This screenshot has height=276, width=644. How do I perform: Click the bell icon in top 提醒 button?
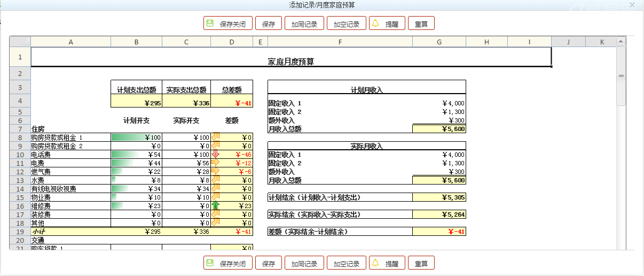(x=375, y=24)
